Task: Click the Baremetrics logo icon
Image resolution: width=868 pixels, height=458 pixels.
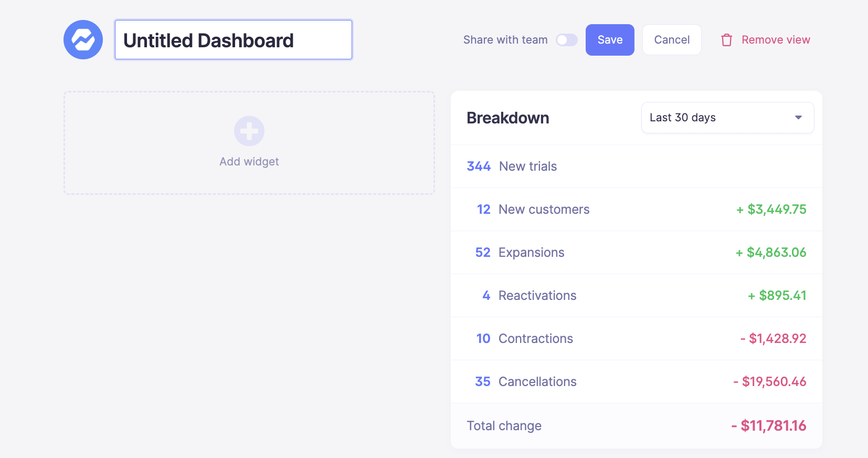Action: click(x=83, y=40)
